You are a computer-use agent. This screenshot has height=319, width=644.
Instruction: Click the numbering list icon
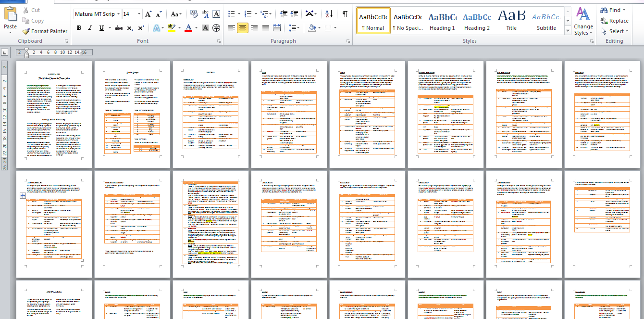248,14
